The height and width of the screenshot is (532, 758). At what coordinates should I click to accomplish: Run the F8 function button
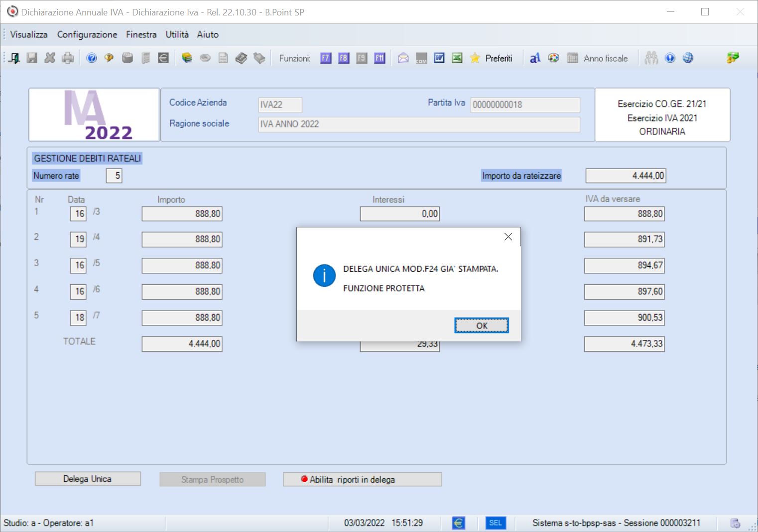(344, 58)
